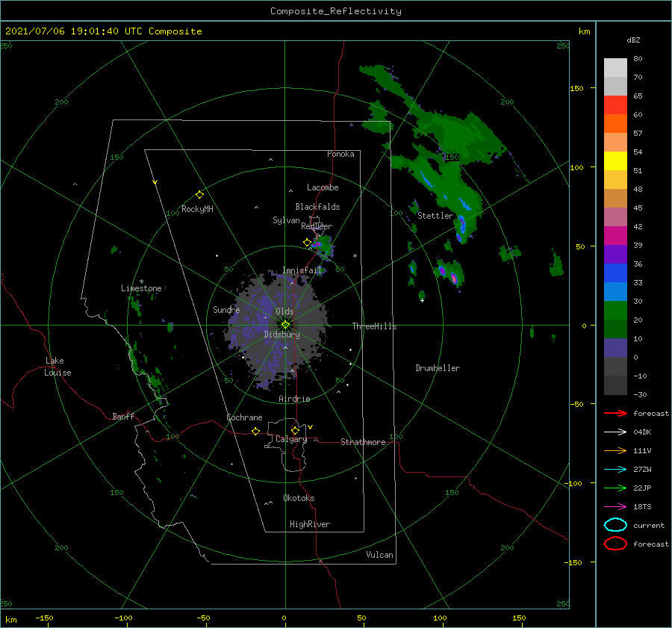672x628 pixels.
Task: Click the yellow diamond marker below RedDeer
Action: click(x=308, y=243)
